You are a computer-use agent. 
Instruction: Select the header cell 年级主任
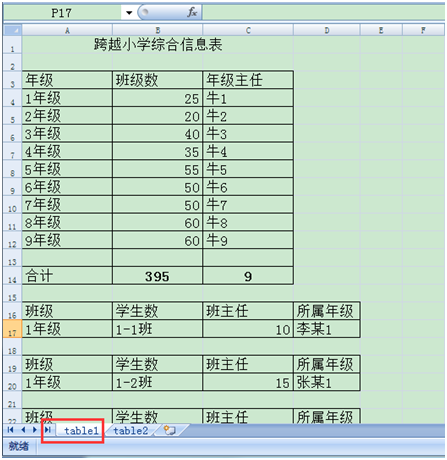(248, 80)
